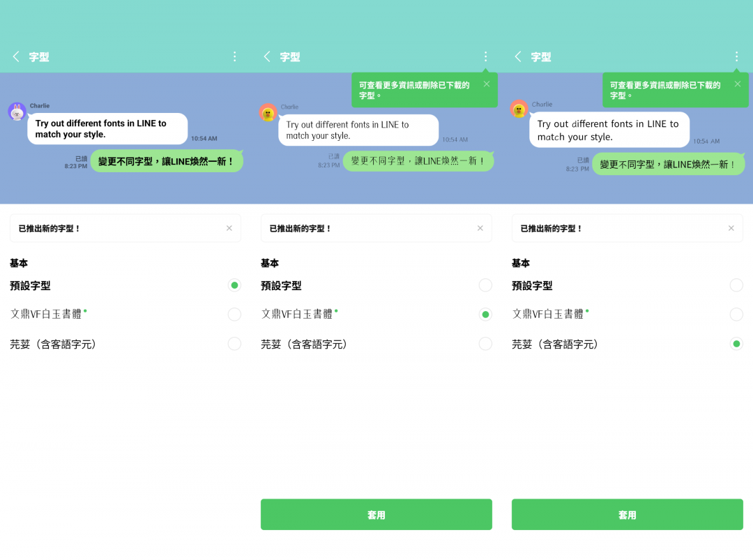
Task: Tap the English chat bubble on the right screen
Action: point(609,130)
